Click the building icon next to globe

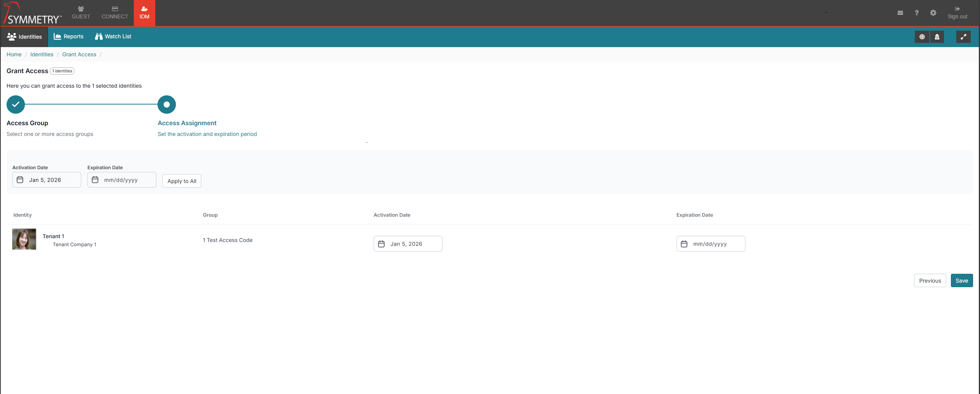click(937, 37)
